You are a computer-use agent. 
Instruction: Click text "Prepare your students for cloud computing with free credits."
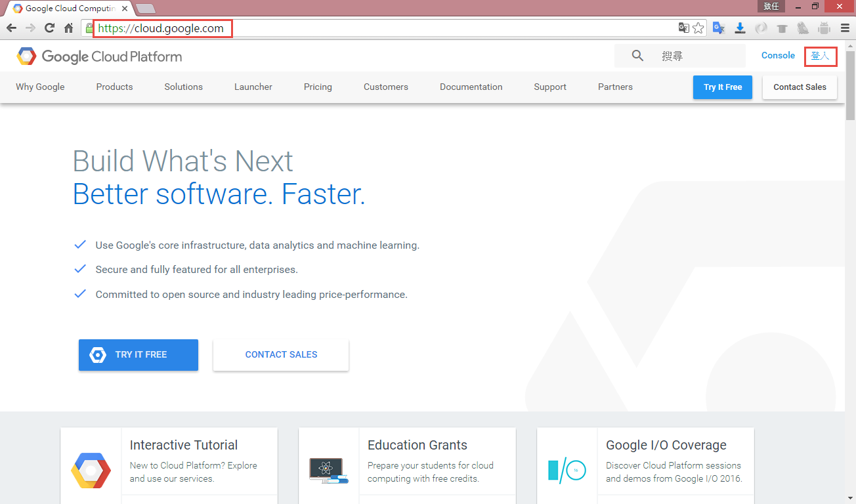[x=431, y=472]
